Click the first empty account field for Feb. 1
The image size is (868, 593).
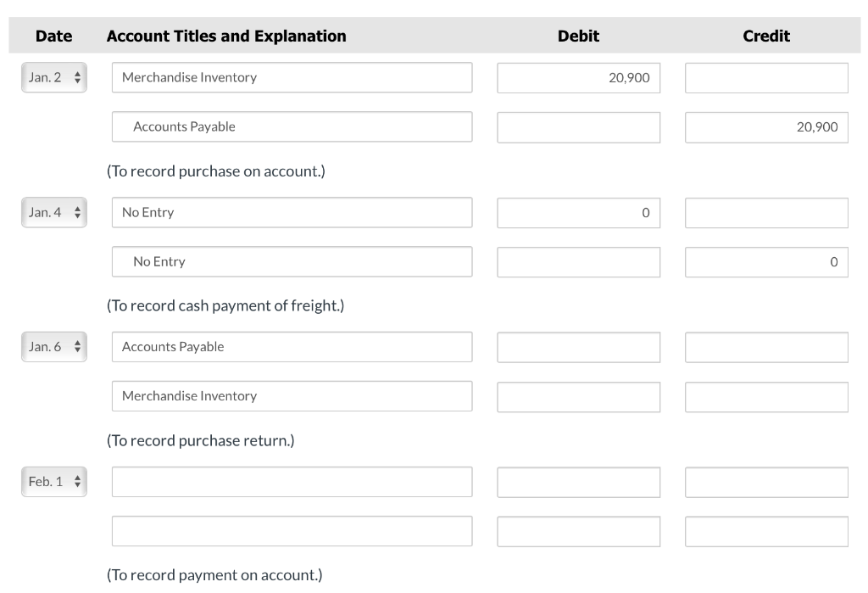[x=292, y=481]
